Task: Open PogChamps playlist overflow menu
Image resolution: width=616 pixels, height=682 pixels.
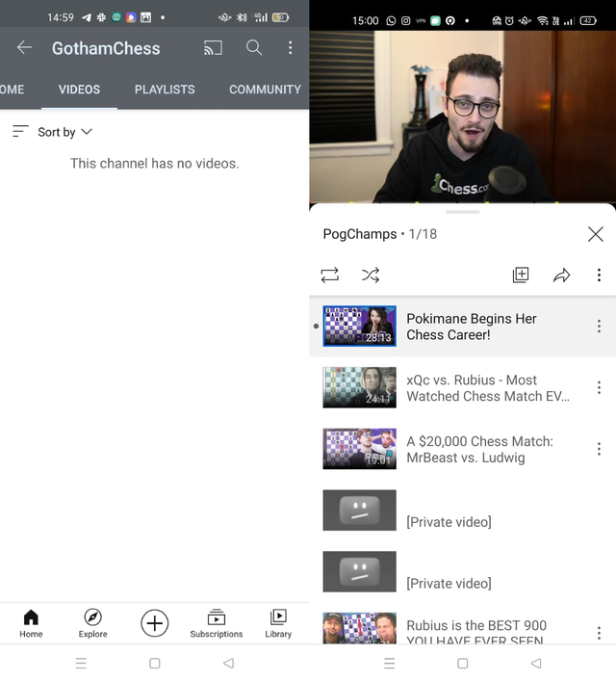Action: [599, 275]
